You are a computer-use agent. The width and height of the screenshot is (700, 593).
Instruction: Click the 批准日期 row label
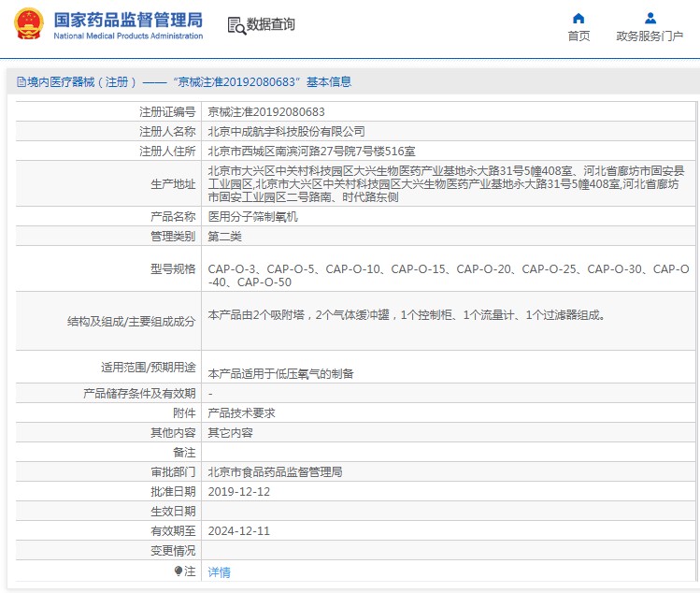[x=173, y=492]
